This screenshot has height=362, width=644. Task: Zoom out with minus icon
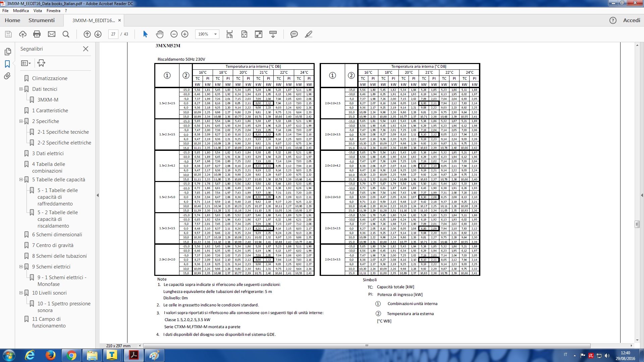[x=174, y=34]
